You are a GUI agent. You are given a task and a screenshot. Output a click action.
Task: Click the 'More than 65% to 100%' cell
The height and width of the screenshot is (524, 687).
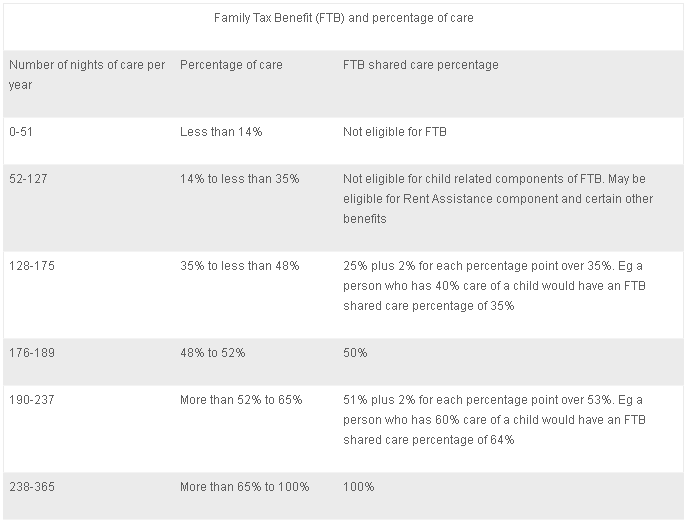(x=244, y=487)
